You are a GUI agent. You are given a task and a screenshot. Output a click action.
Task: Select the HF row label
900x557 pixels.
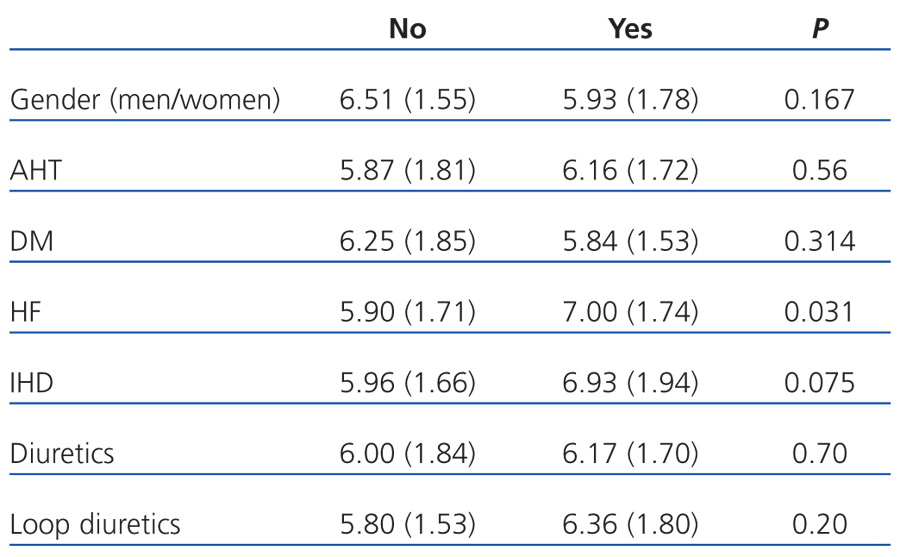25,313
